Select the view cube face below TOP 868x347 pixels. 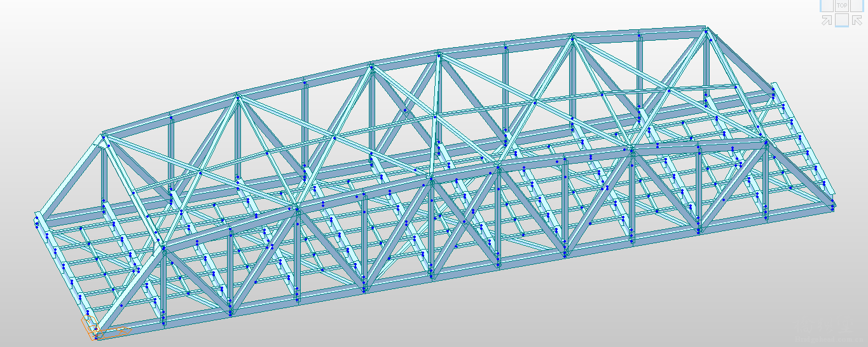(x=842, y=20)
